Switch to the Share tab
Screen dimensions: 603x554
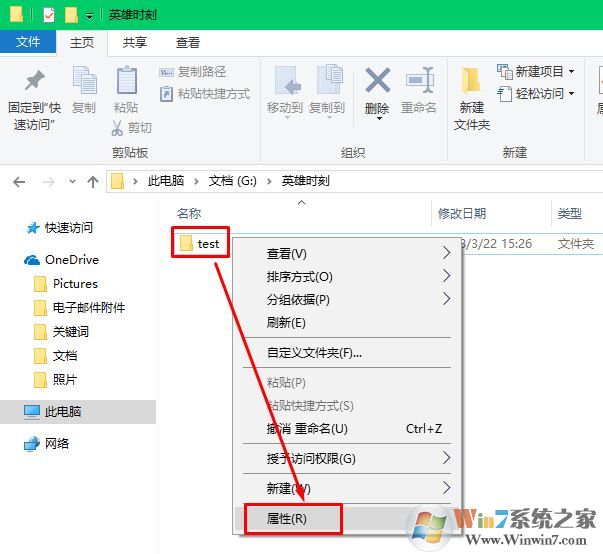click(135, 42)
